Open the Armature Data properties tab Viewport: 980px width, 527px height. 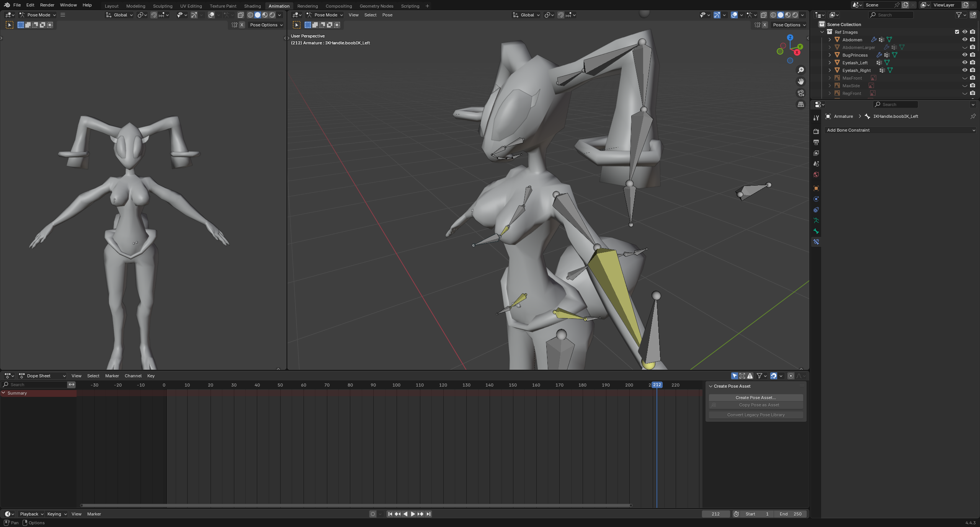(816, 220)
